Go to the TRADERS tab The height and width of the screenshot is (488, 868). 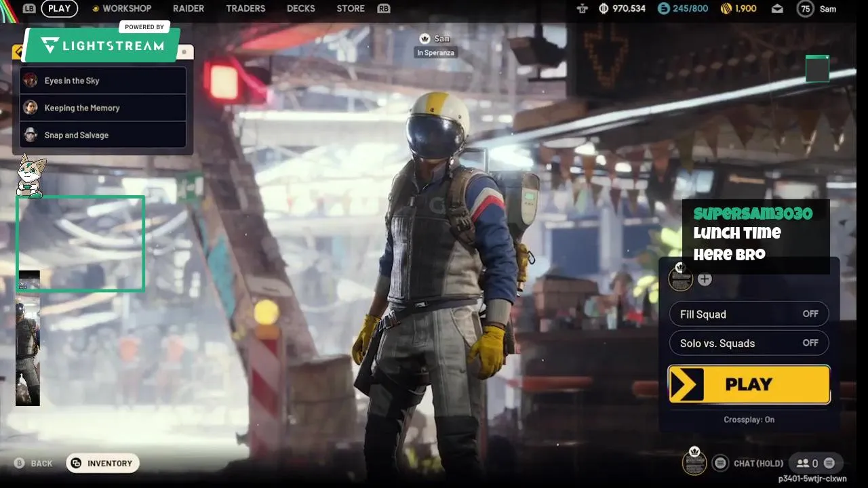(245, 9)
